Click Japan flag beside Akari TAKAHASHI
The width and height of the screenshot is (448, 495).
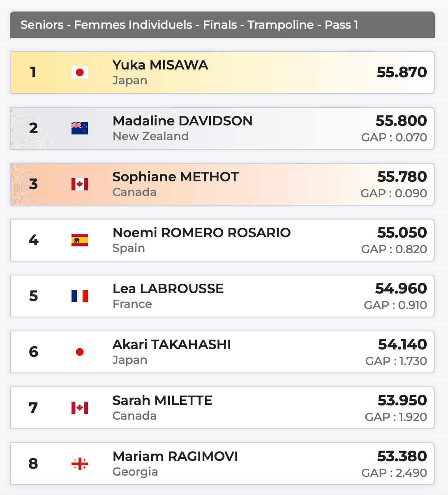(x=80, y=352)
